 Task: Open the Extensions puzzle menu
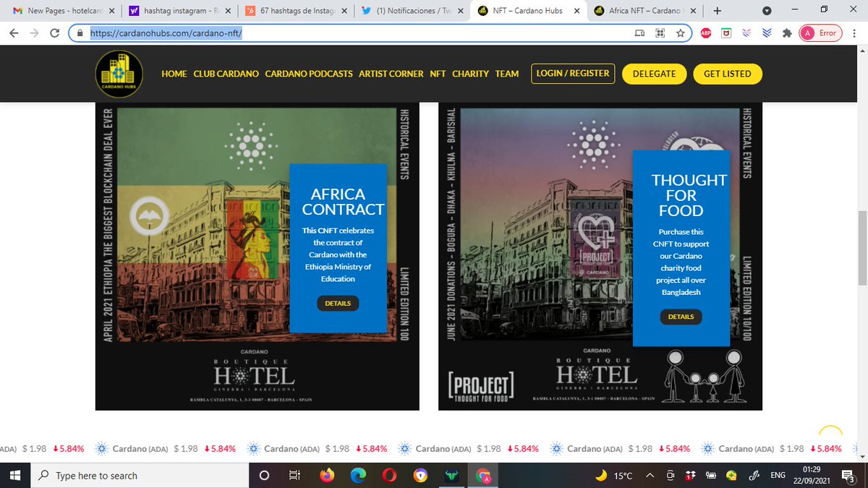(787, 33)
